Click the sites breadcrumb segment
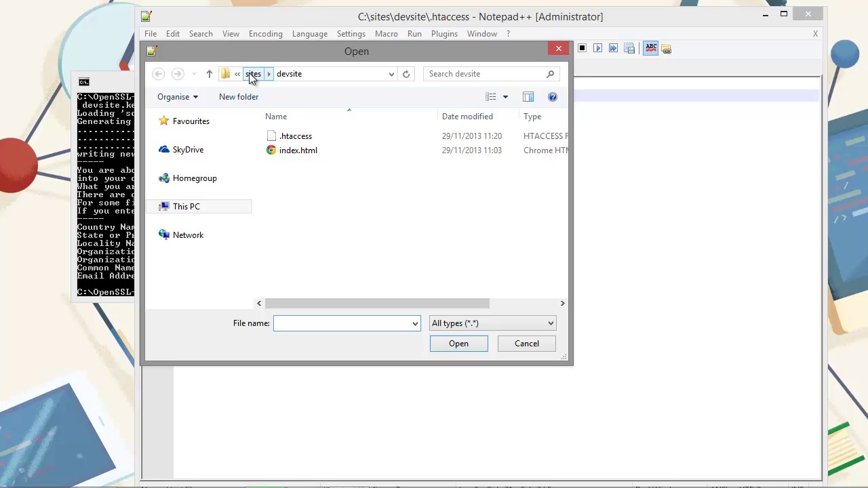 point(253,74)
